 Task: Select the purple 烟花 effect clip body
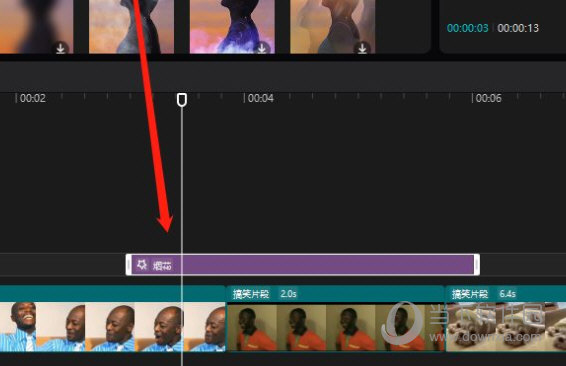[302, 265]
